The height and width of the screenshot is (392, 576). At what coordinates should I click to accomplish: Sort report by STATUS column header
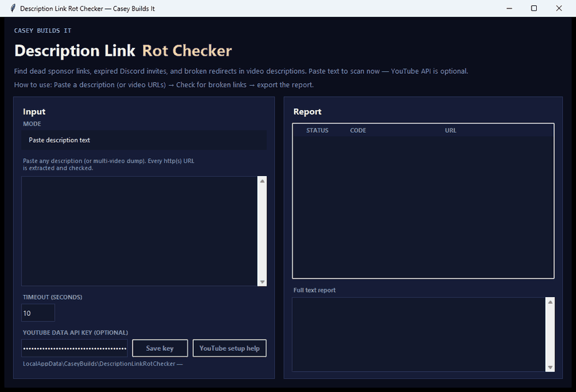tap(317, 130)
